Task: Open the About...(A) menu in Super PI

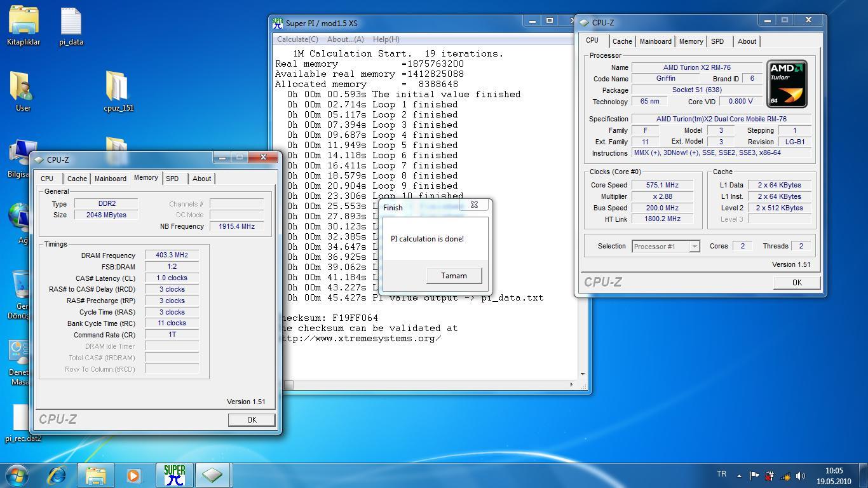Action: 345,39
